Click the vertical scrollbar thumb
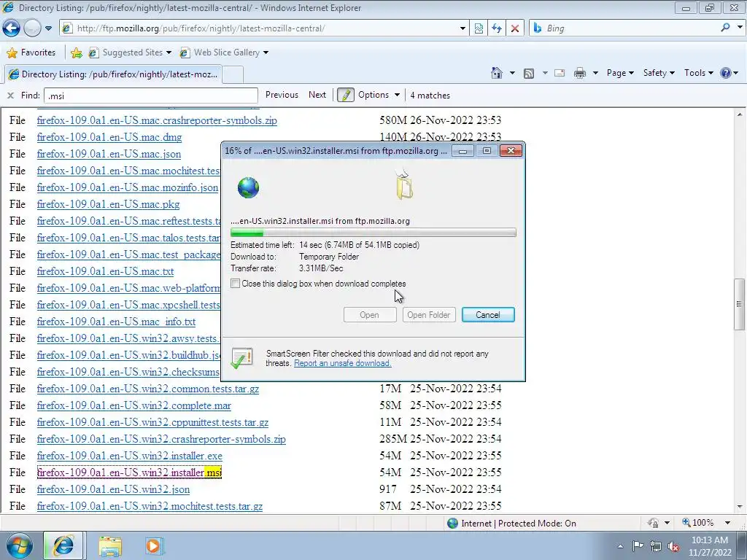 click(740, 304)
